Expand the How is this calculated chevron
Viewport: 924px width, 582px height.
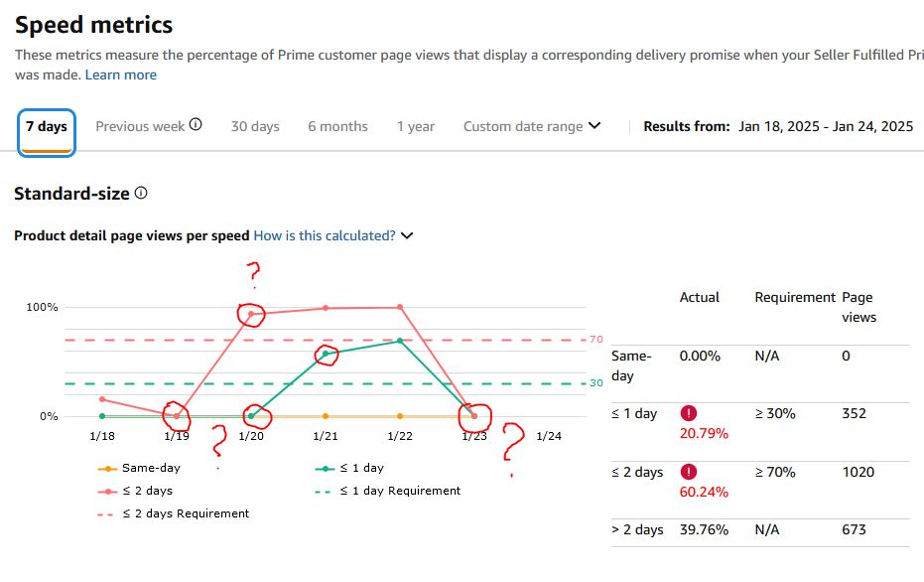(407, 235)
